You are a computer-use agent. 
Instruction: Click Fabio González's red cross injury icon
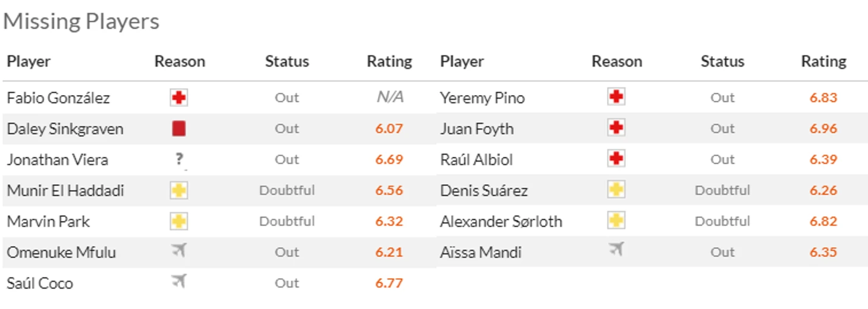[x=179, y=97]
